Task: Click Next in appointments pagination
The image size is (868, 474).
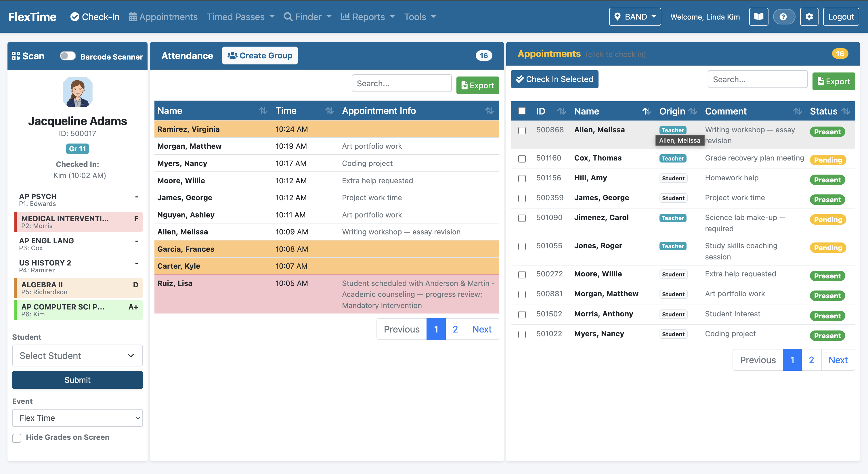Action: (838, 360)
